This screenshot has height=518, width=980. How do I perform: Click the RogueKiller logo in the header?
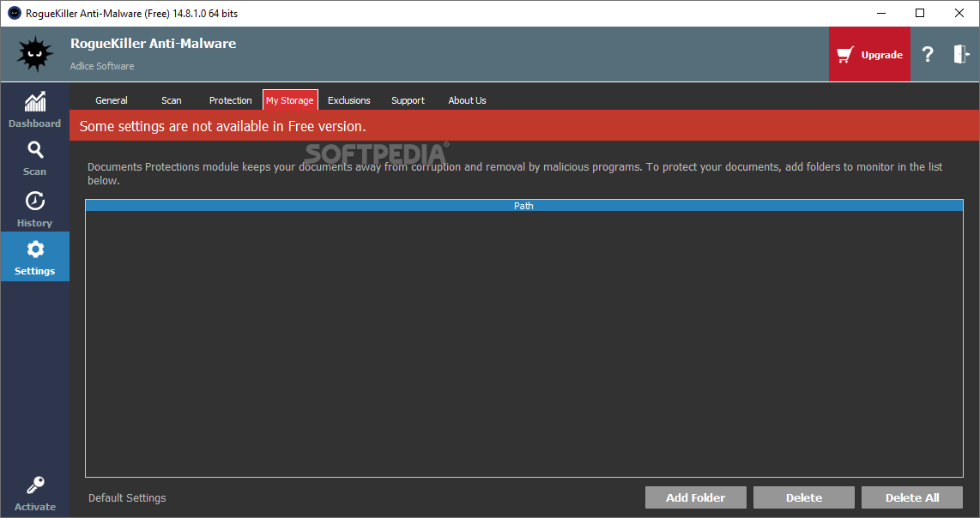pyautogui.click(x=35, y=54)
